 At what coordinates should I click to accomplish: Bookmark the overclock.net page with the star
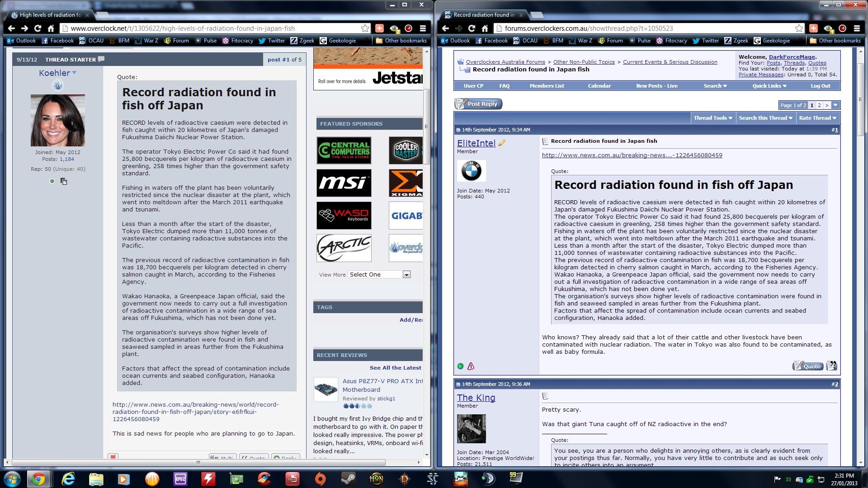[x=365, y=28]
